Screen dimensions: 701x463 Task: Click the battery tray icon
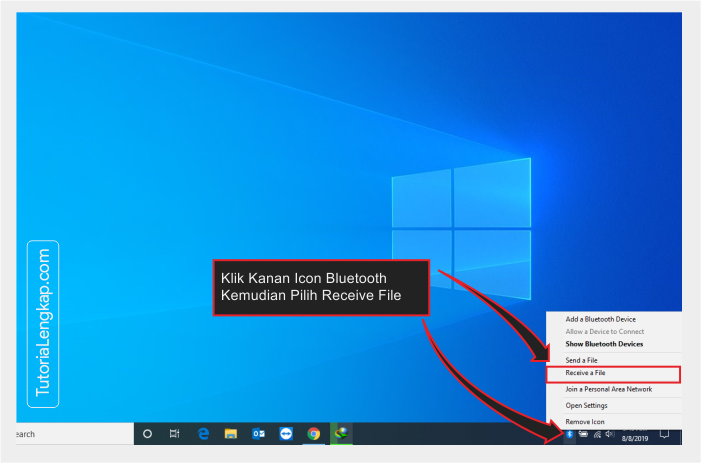click(583, 434)
